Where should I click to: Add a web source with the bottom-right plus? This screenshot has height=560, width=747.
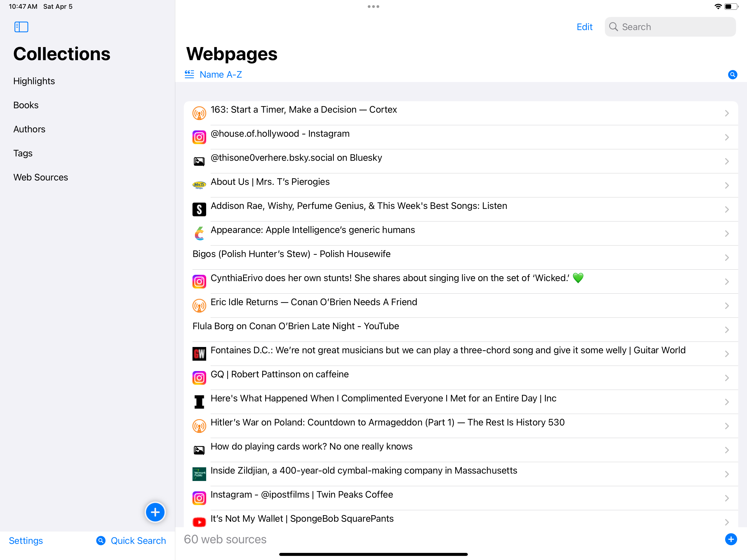click(x=731, y=539)
